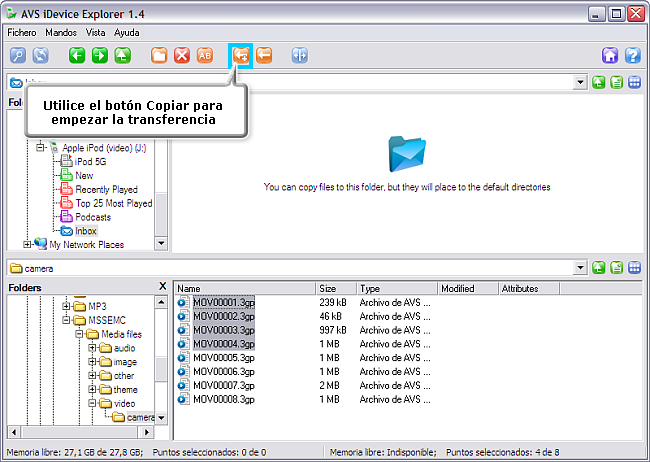650x462 pixels.
Task: Open the Vista menu
Action: [95, 32]
